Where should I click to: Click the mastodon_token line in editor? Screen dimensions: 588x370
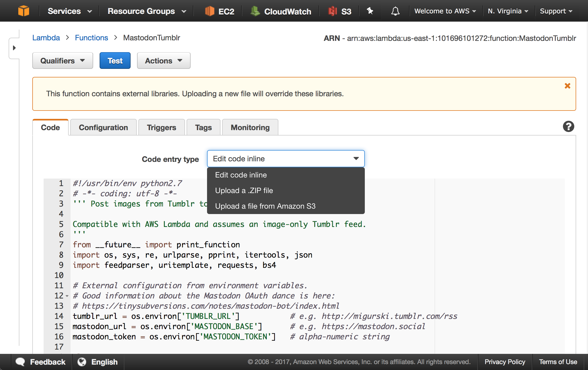[x=174, y=337]
